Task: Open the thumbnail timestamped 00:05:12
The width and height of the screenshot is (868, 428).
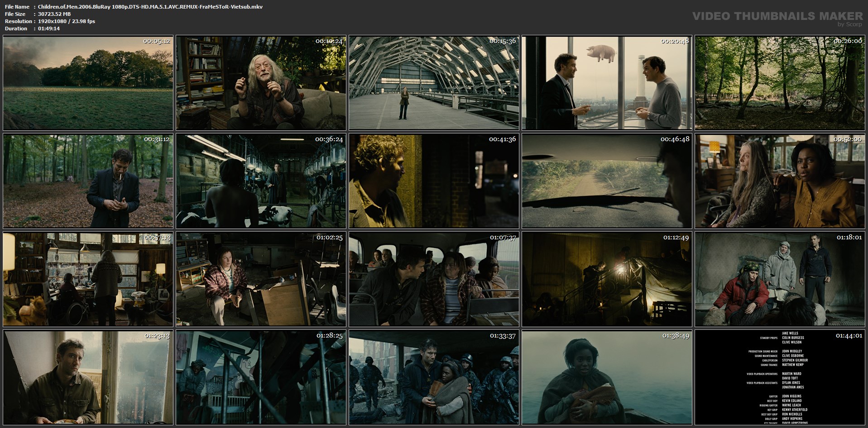Action: tap(88, 83)
